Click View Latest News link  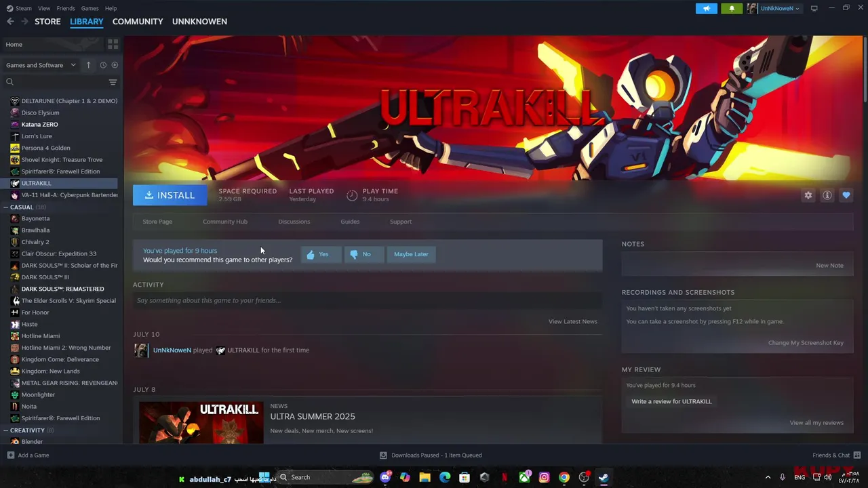tap(572, 321)
